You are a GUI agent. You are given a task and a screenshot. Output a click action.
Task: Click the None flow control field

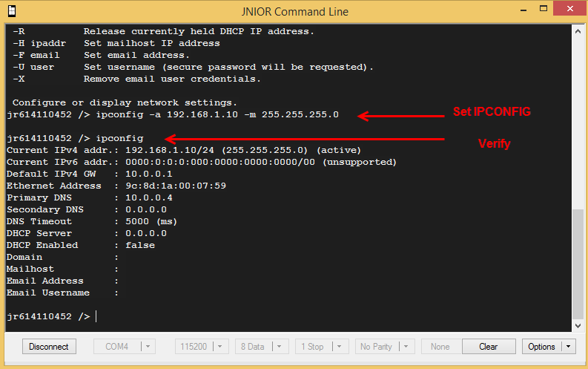(440, 347)
